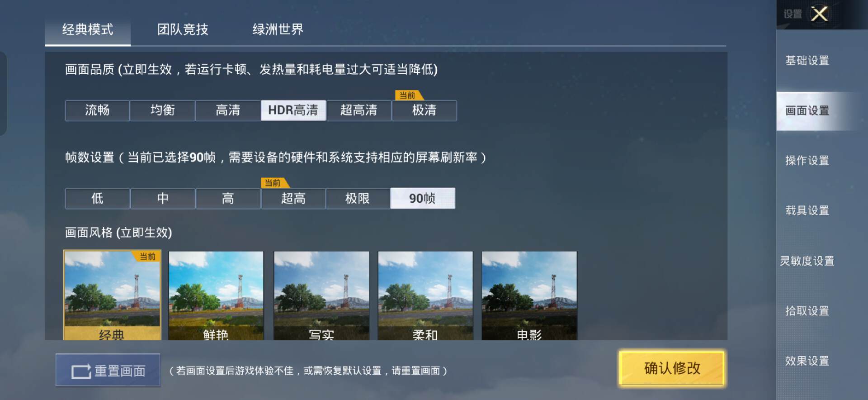Viewport: 868px width, 400px height.
Task: Confirm changes with 确认修改 button
Action: [x=672, y=368]
